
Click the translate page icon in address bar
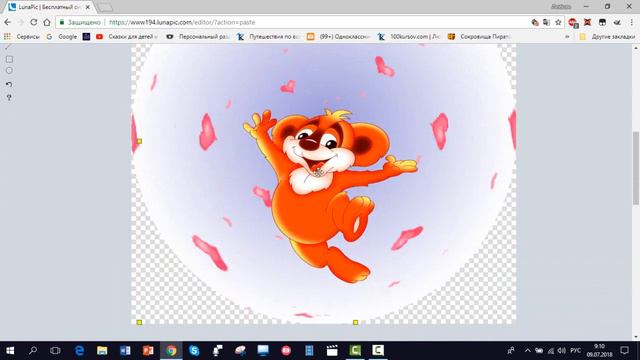(546, 22)
